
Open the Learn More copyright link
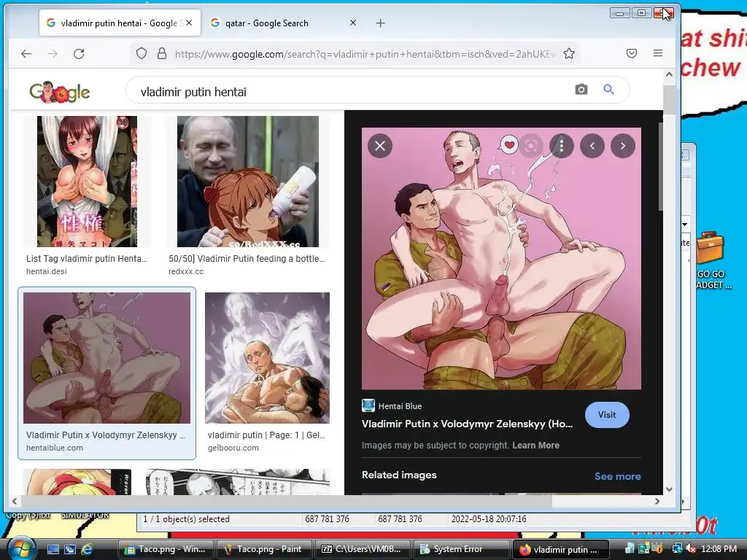click(535, 446)
